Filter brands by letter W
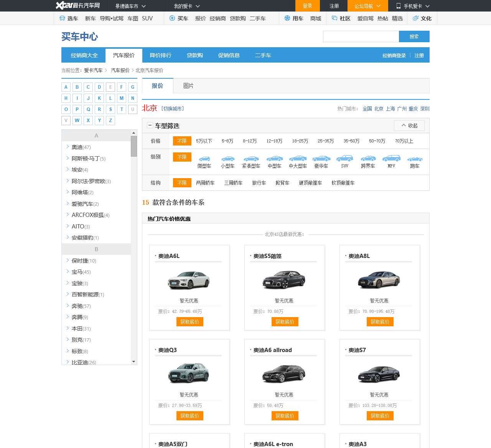This screenshot has width=491, height=448. [x=77, y=121]
